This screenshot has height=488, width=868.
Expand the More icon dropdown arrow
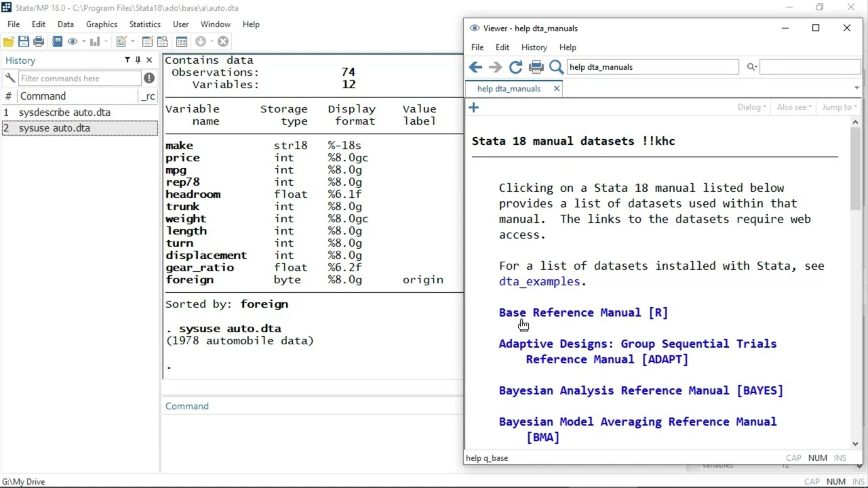coord(212,41)
